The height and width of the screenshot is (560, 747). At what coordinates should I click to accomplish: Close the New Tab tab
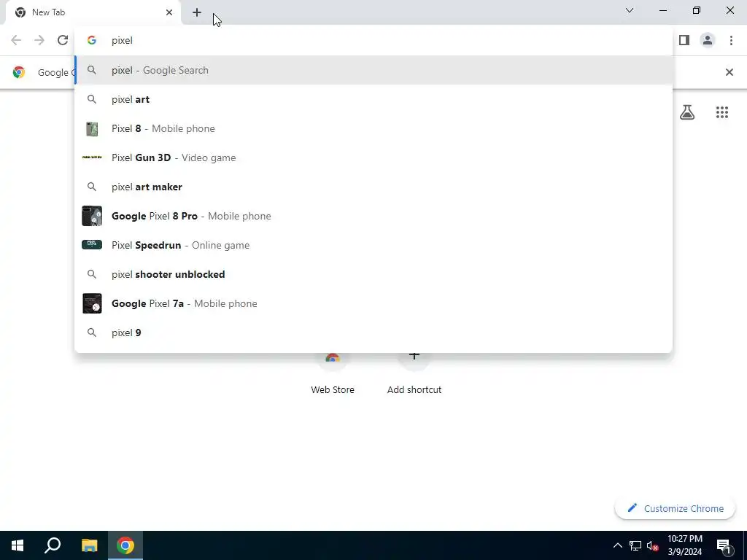click(169, 12)
